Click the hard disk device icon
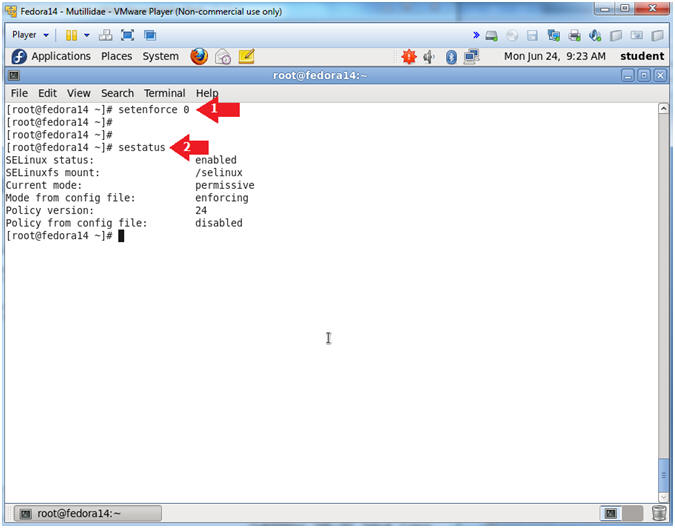675x528 pixels. [491, 35]
